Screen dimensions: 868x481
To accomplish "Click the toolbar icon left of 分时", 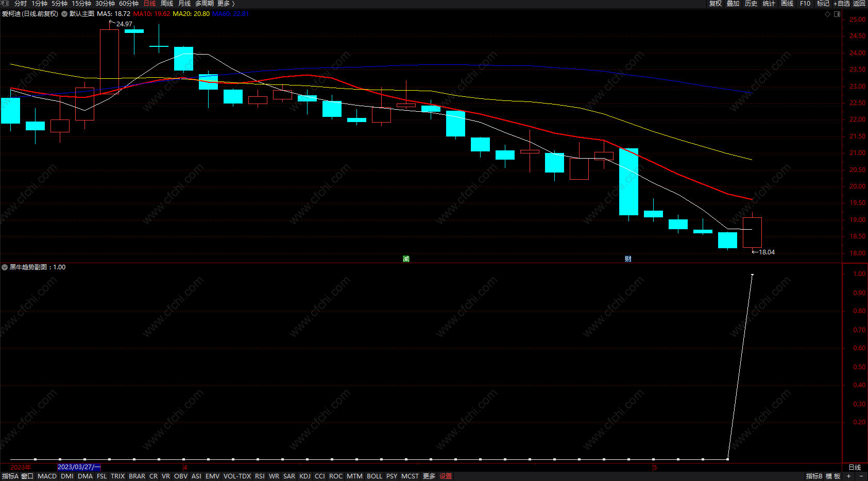I will (5, 4).
